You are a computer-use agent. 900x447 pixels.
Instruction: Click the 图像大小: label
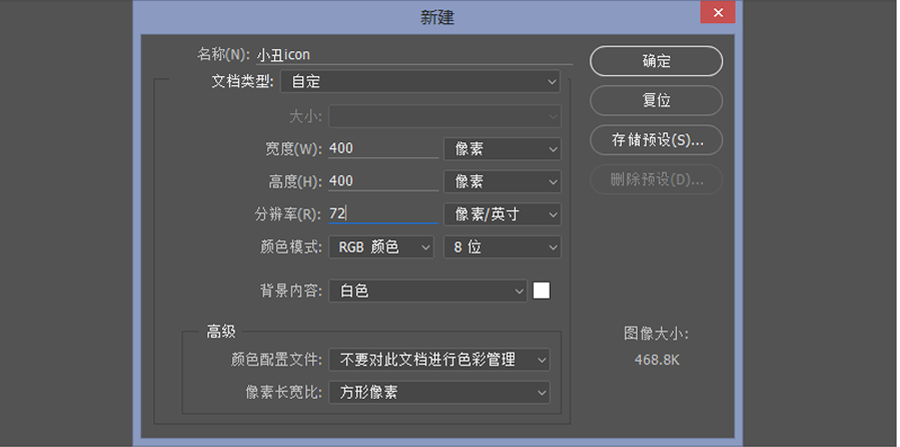click(656, 334)
